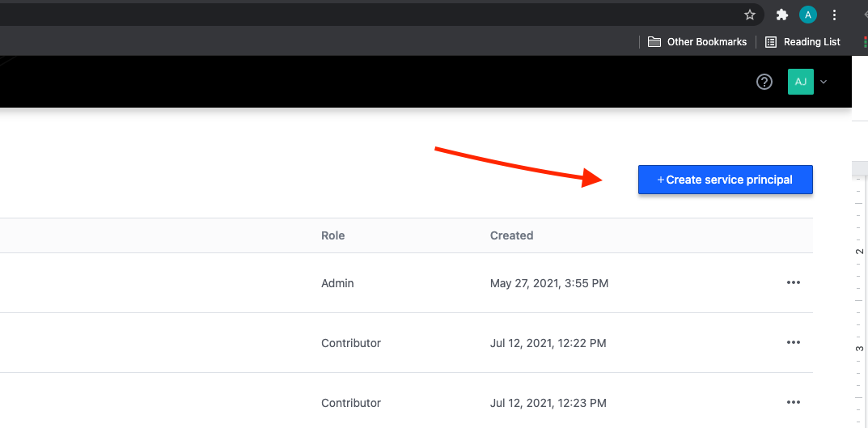868x428 pixels.
Task: Open Chrome's three-dot vertical menu
Action: click(834, 15)
